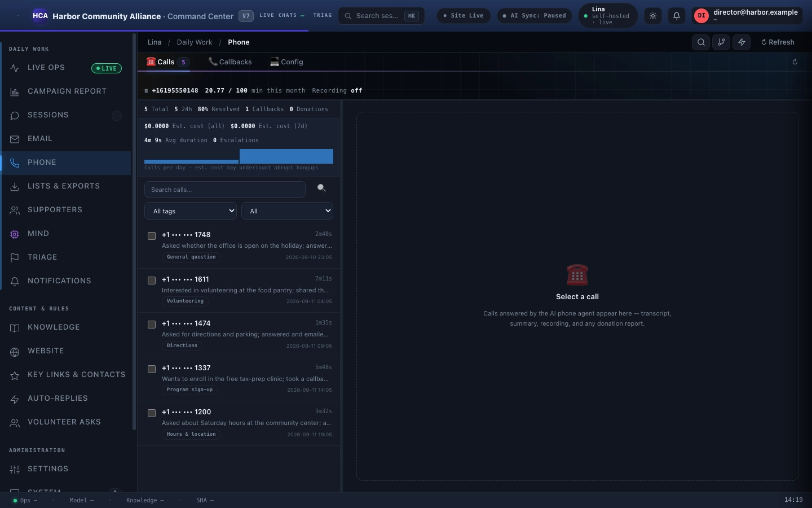
Task: Click the sidebar vertical scrollbar
Action: point(134,231)
